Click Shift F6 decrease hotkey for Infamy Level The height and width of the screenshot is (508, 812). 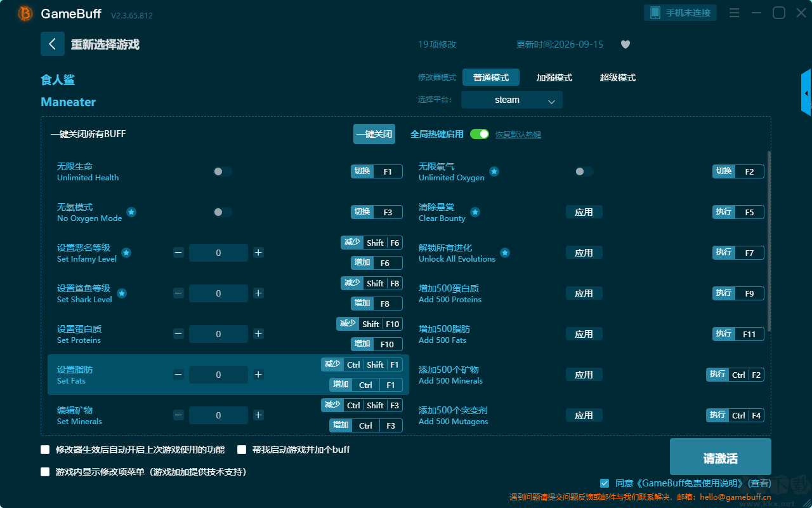pos(372,243)
